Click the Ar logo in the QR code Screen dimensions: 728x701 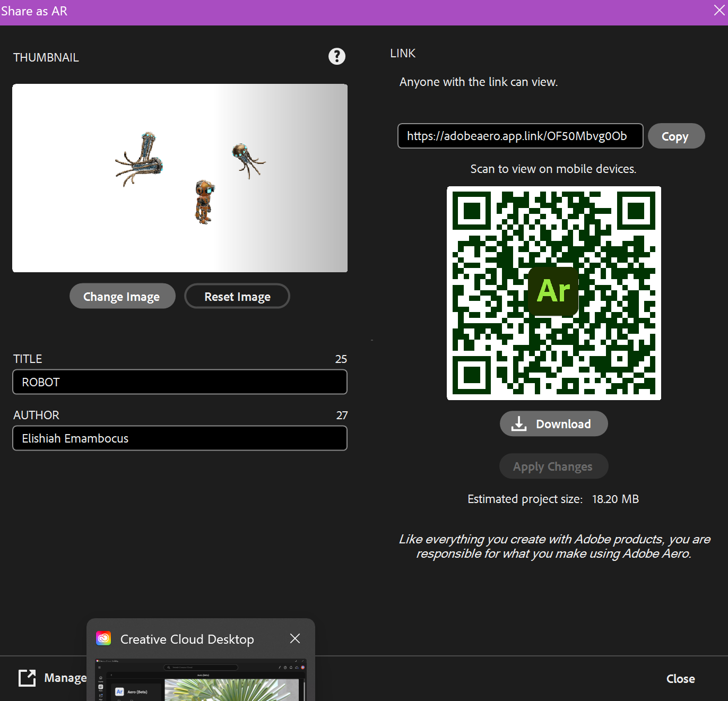coord(553,291)
